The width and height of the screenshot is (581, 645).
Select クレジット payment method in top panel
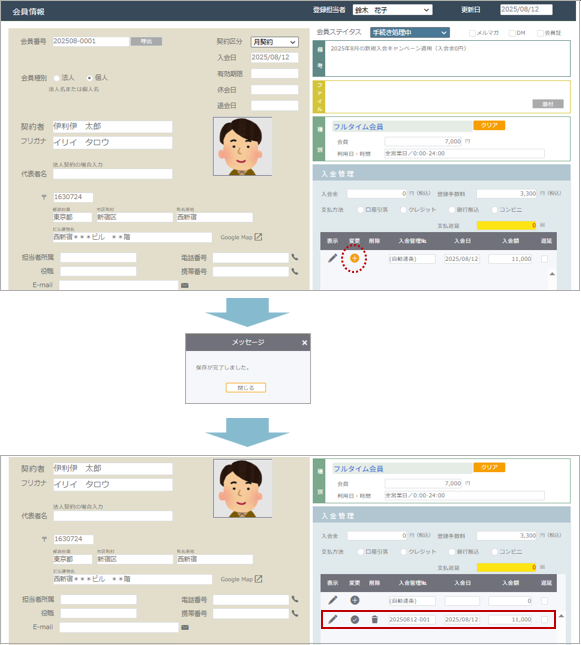coord(404,210)
